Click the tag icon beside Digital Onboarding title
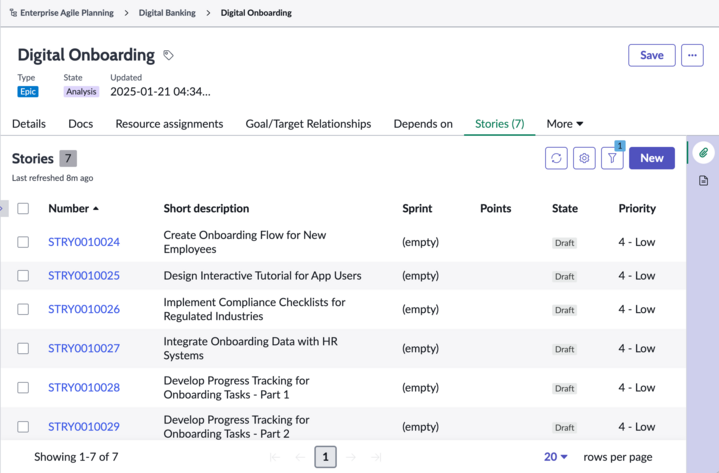This screenshot has width=719, height=473. coord(168,55)
